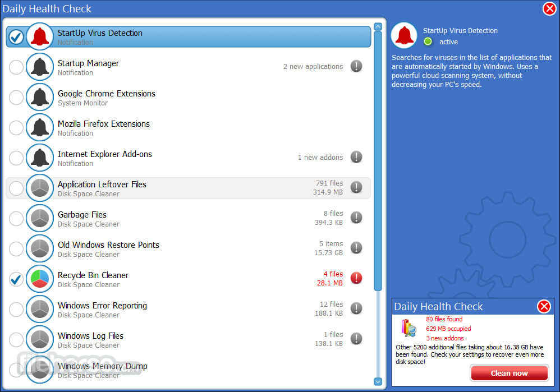This screenshot has height=392, width=560.
Task: Click the red bell icon for StartUp Virus Detection
Action: click(x=40, y=37)
